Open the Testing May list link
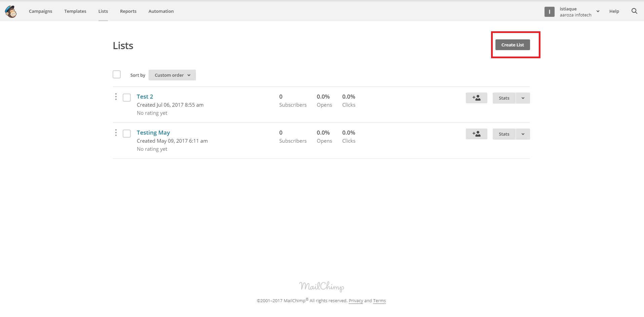 tap(153, 133)
